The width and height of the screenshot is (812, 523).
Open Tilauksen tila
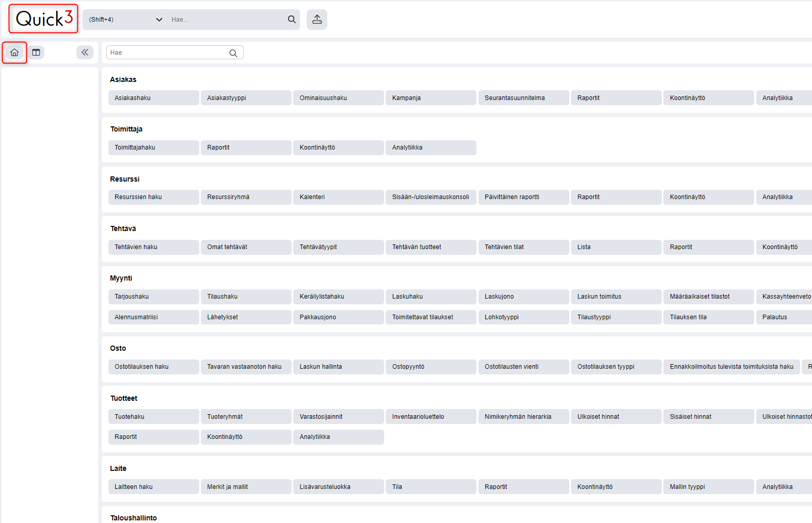(x=709, y=317)
